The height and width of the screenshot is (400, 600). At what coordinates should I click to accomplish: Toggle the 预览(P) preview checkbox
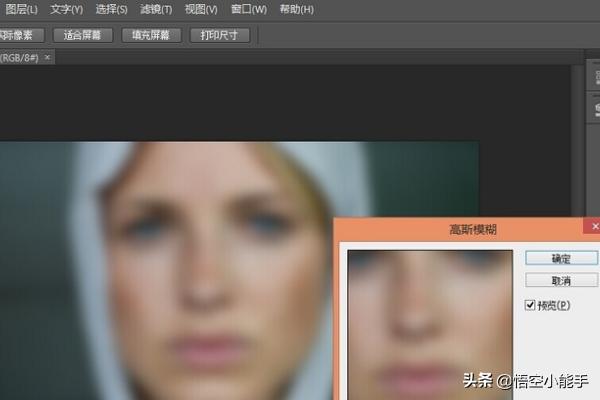[531, 304]
